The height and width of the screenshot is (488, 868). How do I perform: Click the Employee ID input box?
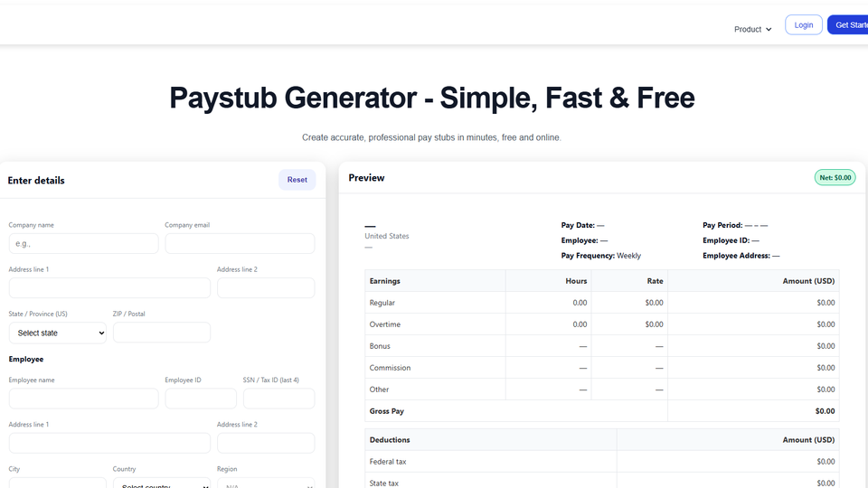click(x=201, y=399)
